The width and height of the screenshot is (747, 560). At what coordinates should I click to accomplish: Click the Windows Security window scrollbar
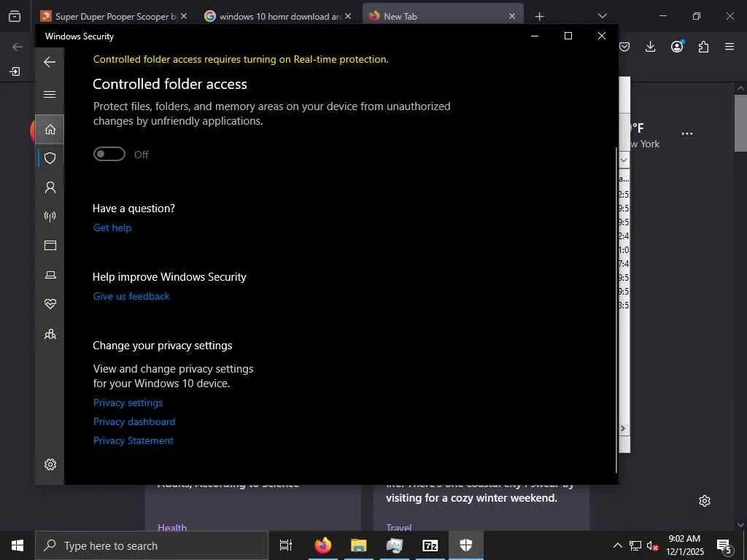click(x=616, y=309)
